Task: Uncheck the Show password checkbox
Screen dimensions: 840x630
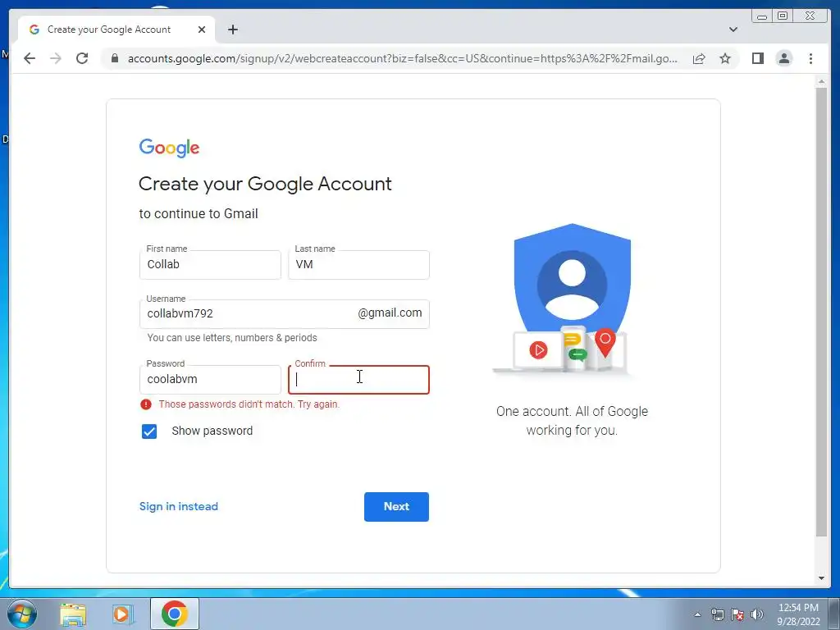Action: point(149,431)
